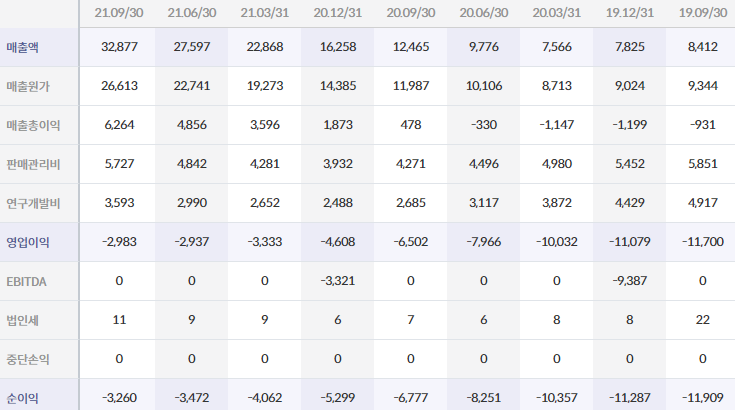The image size is (735, 410).
Task: Select gross profit value -330
Action: click(484, 125)
